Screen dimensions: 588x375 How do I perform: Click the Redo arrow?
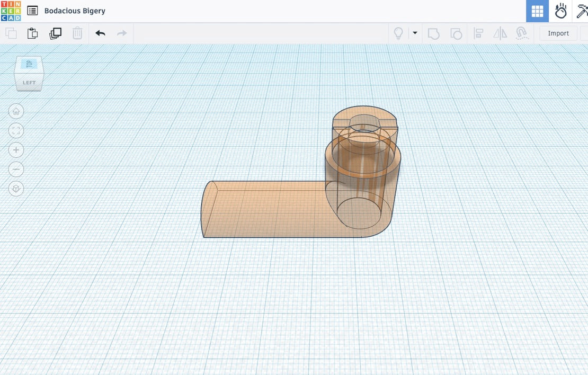click(122, 33)
